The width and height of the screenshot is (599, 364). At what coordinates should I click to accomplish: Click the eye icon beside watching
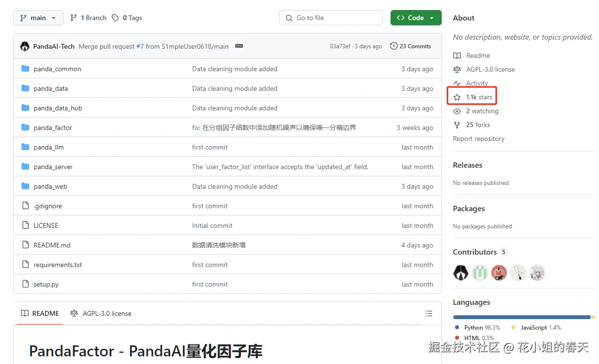pos(457,111)
